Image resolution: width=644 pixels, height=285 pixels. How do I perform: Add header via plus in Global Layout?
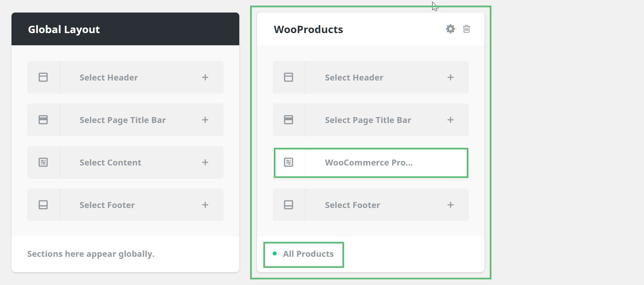(205, 77)
